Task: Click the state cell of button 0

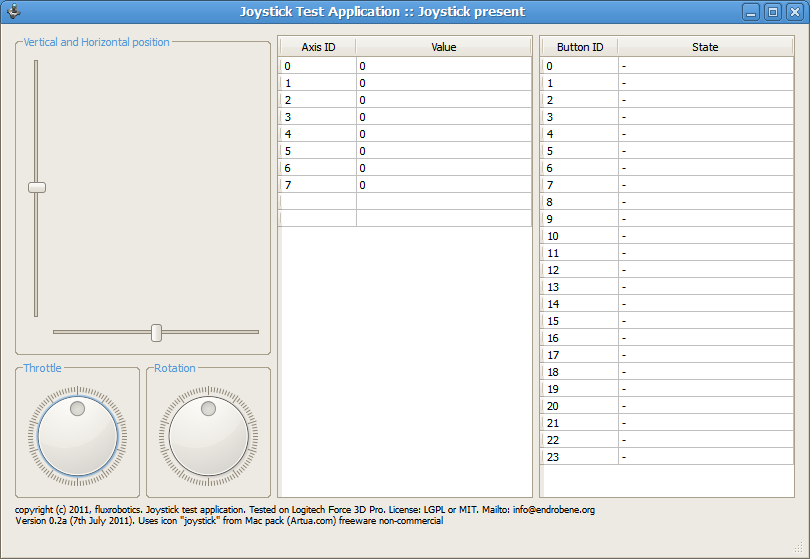Action: coord(706,66)
